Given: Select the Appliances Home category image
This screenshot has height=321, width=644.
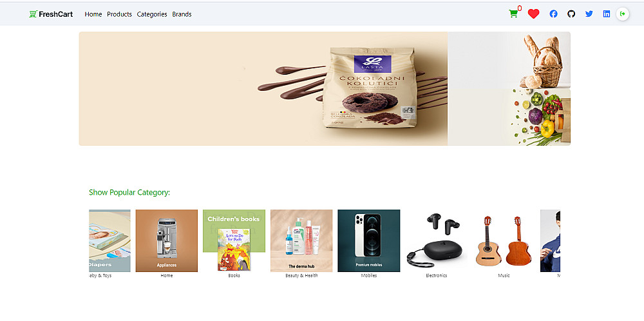Looking at the screenshot, I should [167, 241].
